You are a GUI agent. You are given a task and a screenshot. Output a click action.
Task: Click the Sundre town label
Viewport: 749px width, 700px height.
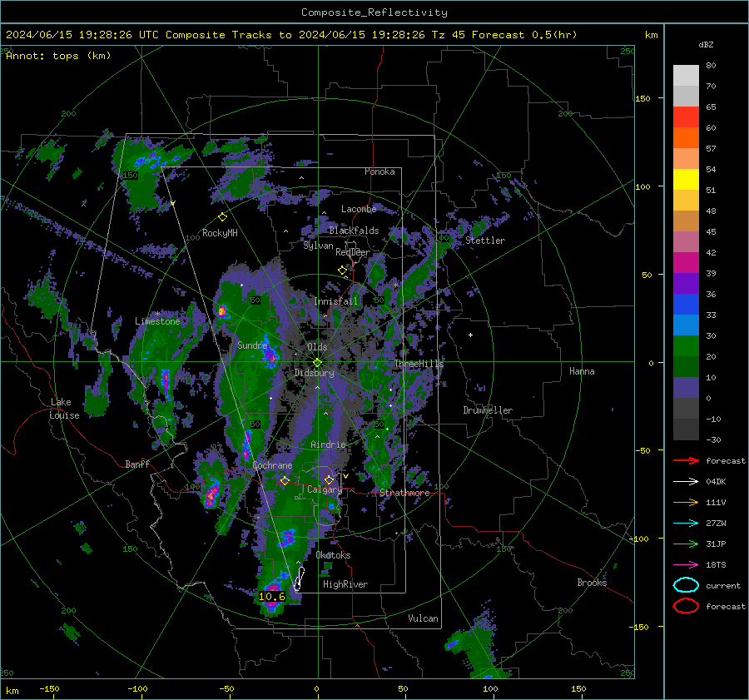[252, 345]
